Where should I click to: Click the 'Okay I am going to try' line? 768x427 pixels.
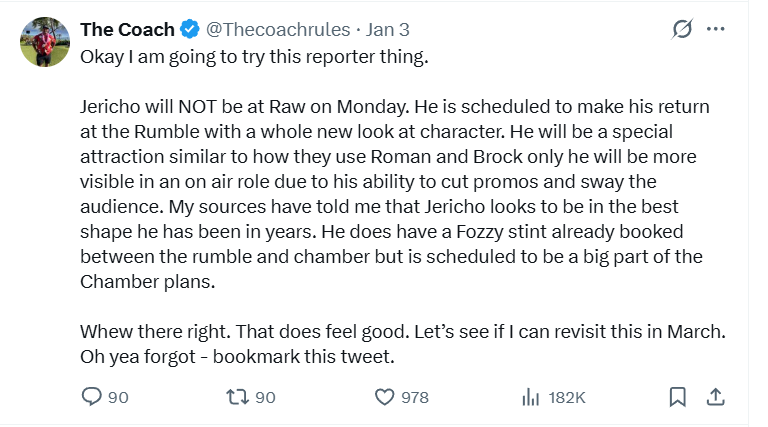pyautogui.click(x=254, y=56)
